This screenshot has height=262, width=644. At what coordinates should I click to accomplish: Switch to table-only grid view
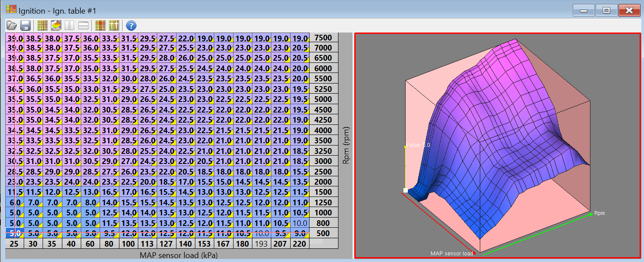pyautogui.click(x=42, y=25)
